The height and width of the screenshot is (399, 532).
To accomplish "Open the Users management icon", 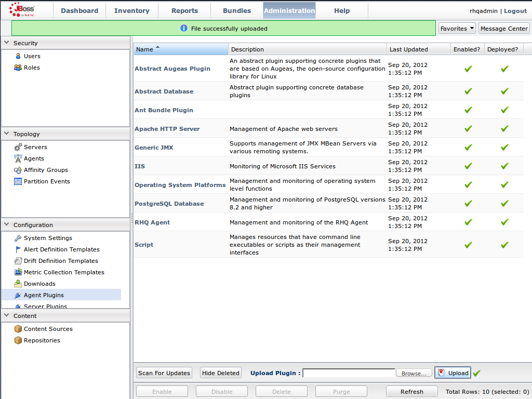I will pyautogui.click(x=18, y=56).
